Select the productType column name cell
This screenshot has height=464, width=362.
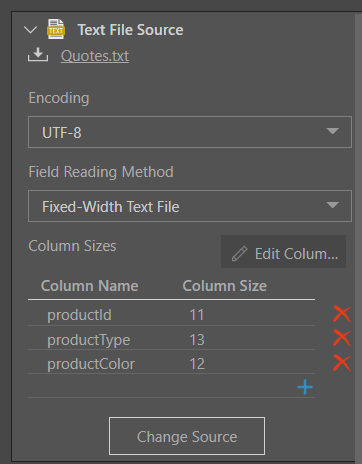pos(89,340)
